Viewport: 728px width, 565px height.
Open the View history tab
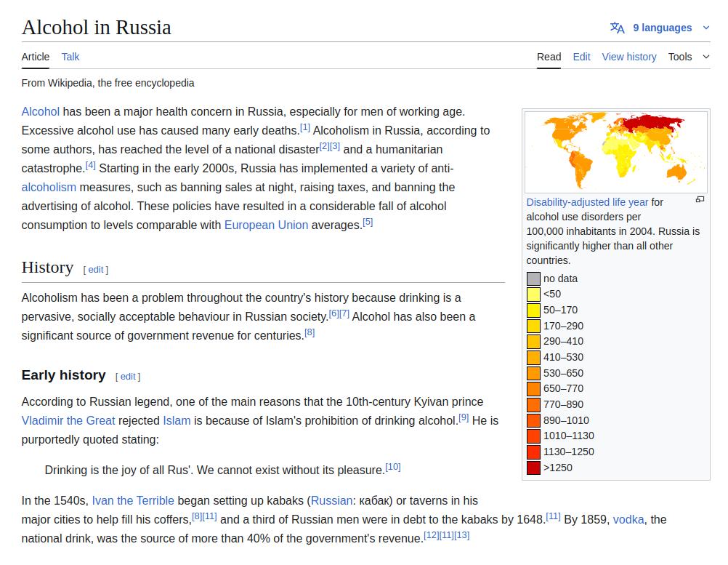629,57
